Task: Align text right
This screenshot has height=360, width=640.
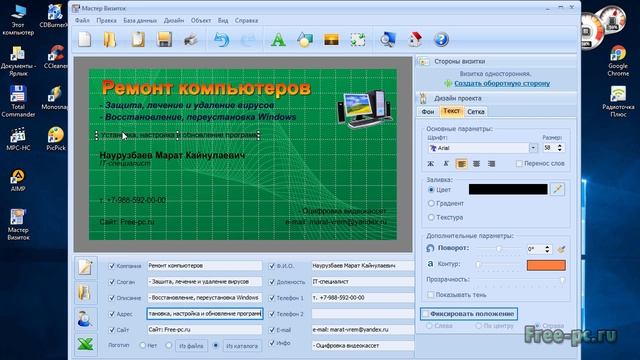Action: coord(491,164)
